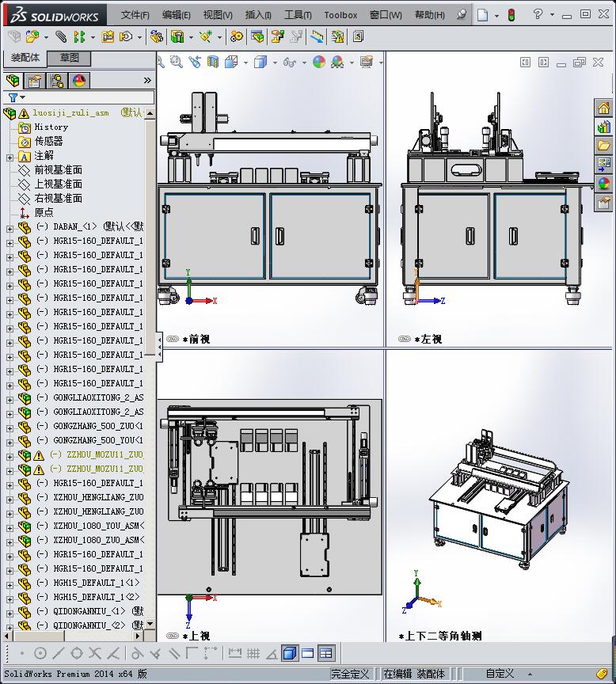
Task: Expand the DABAN_<1> component node
Action: 10,229
